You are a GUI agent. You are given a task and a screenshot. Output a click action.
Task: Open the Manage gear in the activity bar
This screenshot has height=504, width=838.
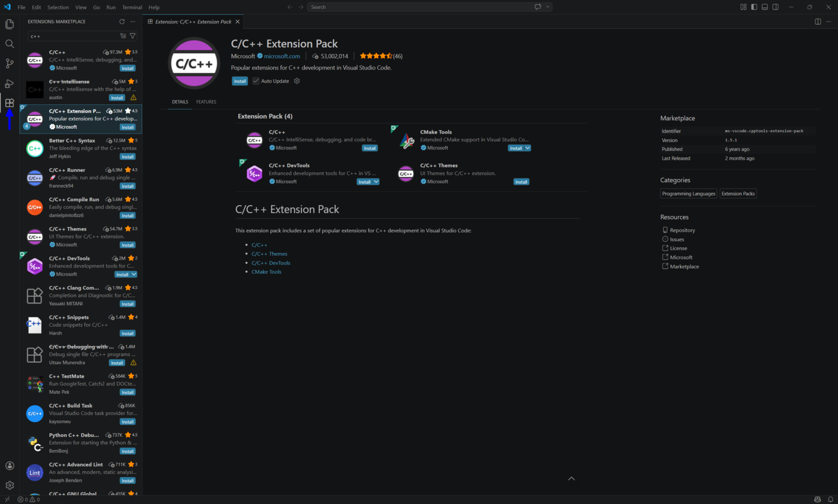[x=9, y=485]
